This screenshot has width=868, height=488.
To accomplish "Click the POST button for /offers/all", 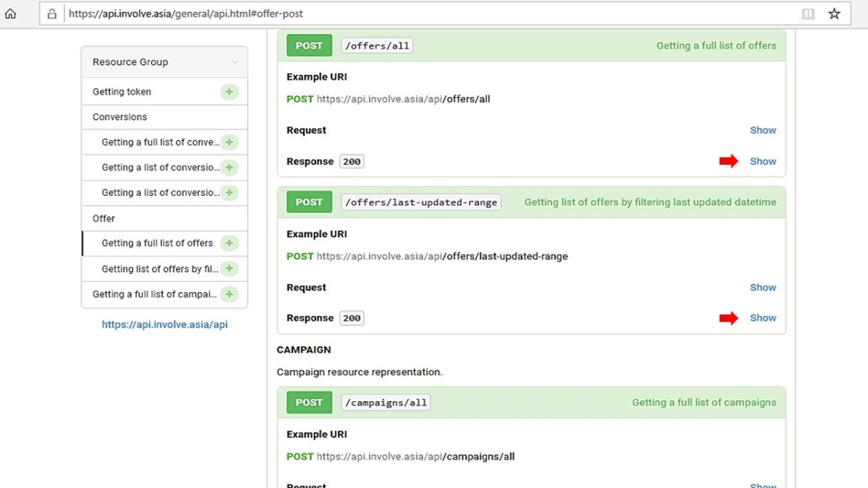I will [309, 46].
